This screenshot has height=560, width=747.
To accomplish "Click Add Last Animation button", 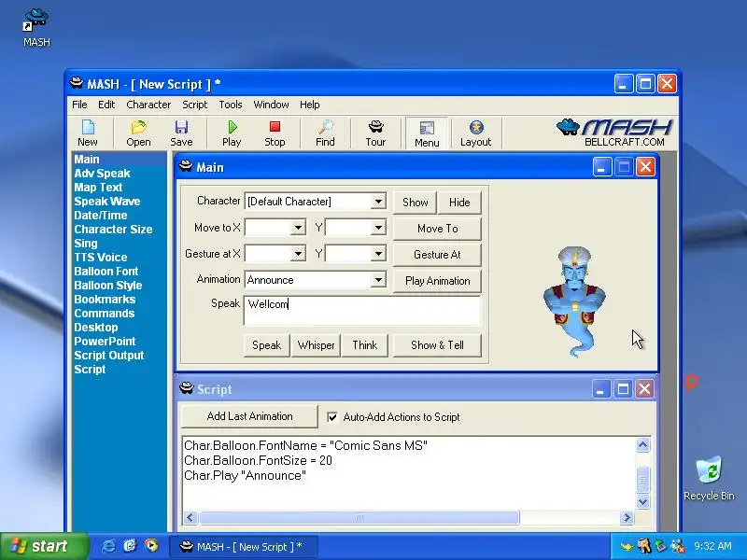I will pos(249,416).
